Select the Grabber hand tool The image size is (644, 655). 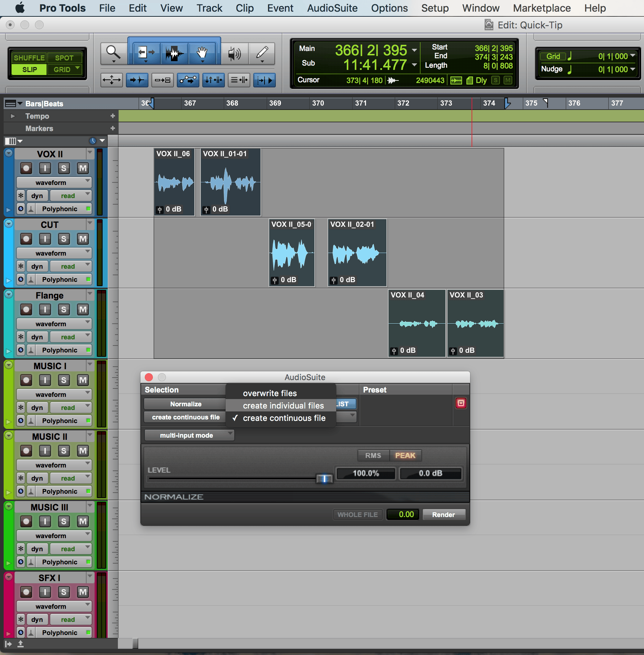pos(202,53)
